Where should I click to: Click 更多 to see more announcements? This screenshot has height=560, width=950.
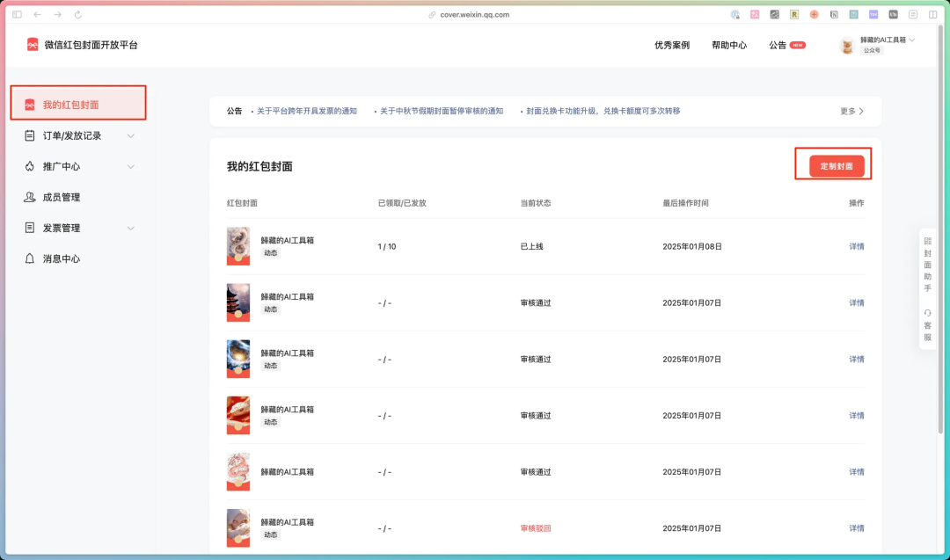tap(851, 111)
